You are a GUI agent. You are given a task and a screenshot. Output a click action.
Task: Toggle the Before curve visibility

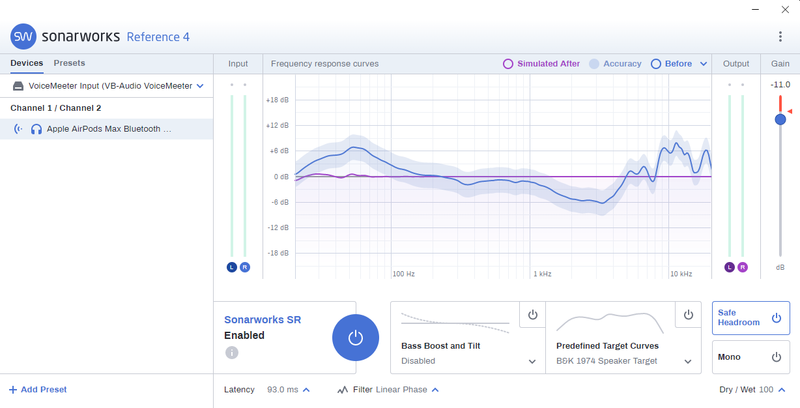(x=671, y=64)
